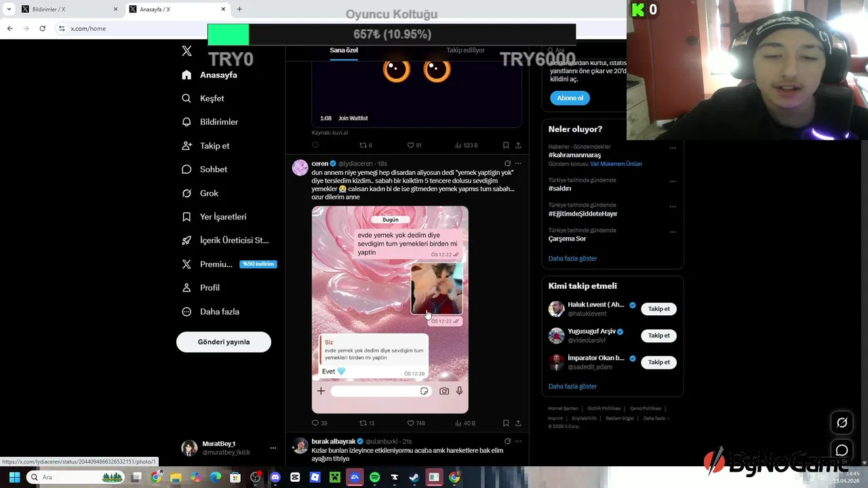Viewport: 868px width, 488px height.
Task: Go back in the browser
Action: (x=9, y=28)
